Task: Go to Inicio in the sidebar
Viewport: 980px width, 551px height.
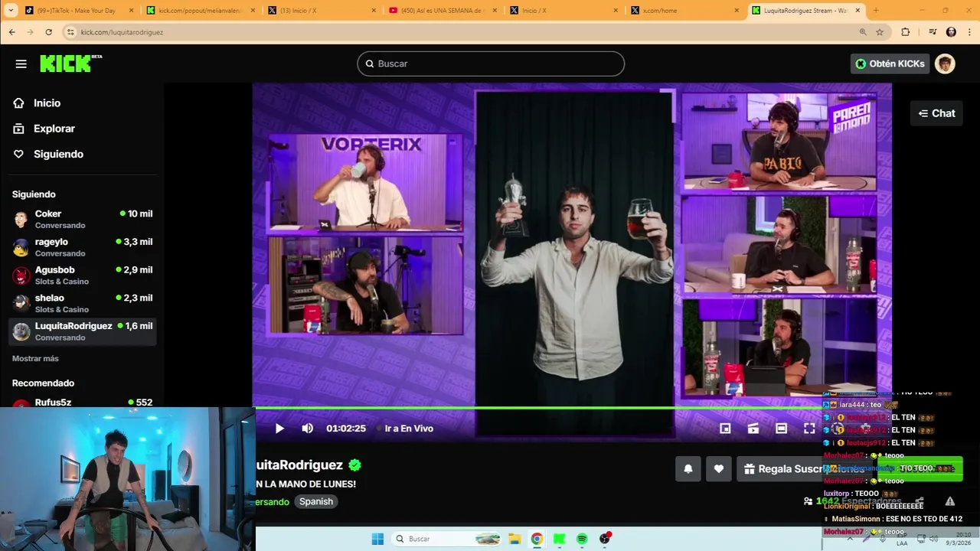Action: click(47, 103)
